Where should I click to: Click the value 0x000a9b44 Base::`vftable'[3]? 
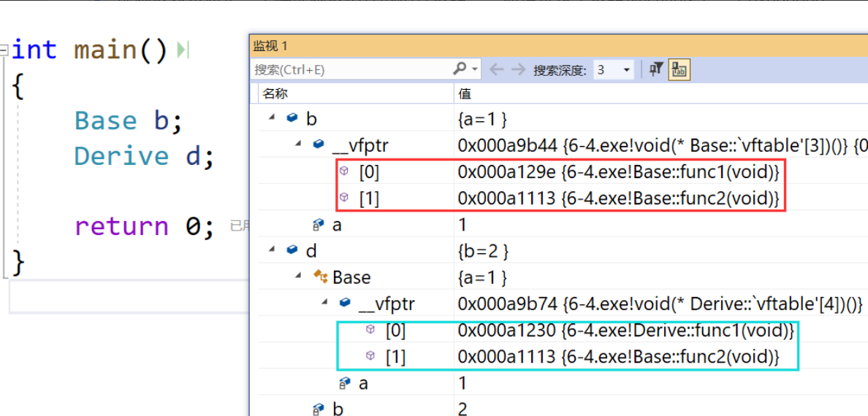pos(663,145)
